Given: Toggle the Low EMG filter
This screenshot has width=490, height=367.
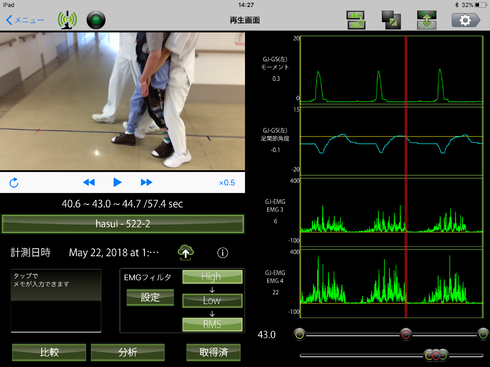Looking at the screenshot, I should click(212, 301).
